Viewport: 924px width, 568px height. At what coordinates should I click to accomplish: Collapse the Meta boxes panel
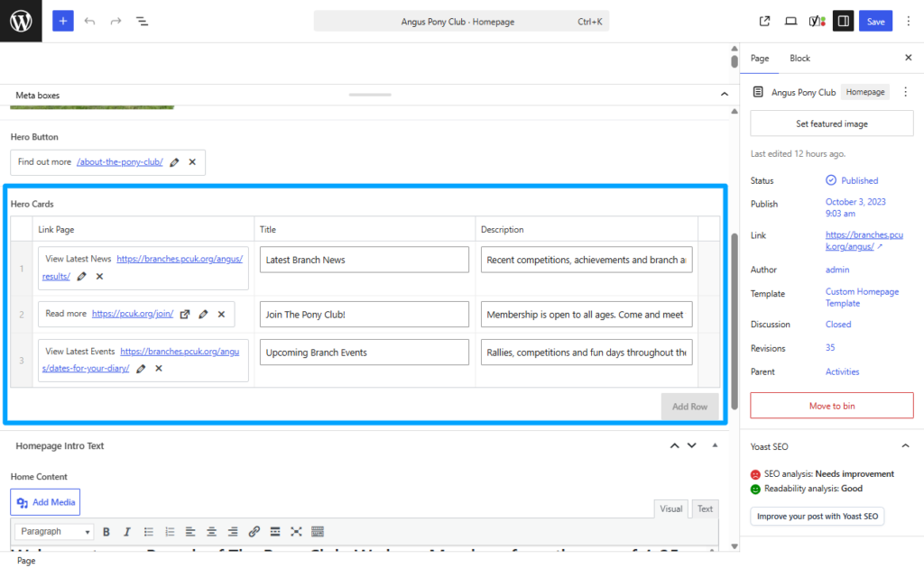pos(725,94)
